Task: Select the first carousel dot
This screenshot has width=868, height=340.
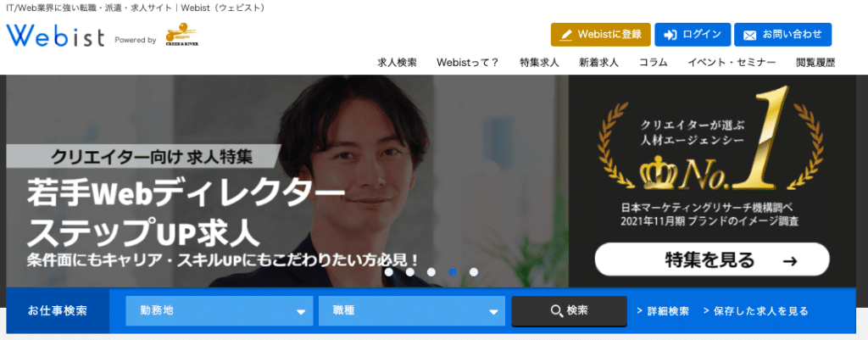Action: [x=388, y=272]
